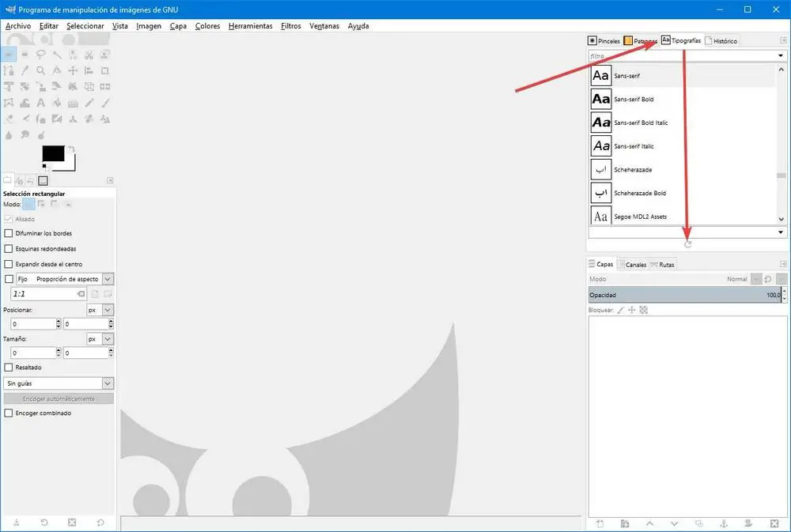Image resolution: width=791 pixels, height=532 pixels.
Task: Select the Flip tool
Action: pyautogui.click(x=105, y=87)
